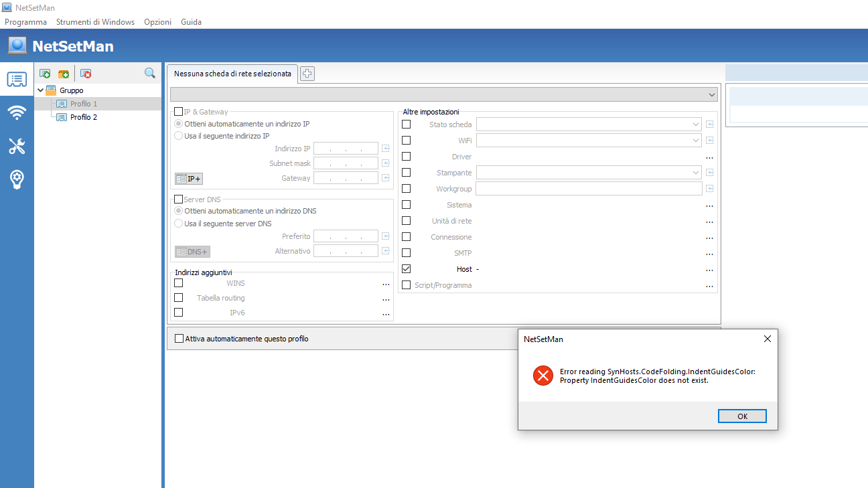The width and height of the screenshot is (868, 488).
Task: Open the Sistema settings ellipsis
Action: coord(709,206)
